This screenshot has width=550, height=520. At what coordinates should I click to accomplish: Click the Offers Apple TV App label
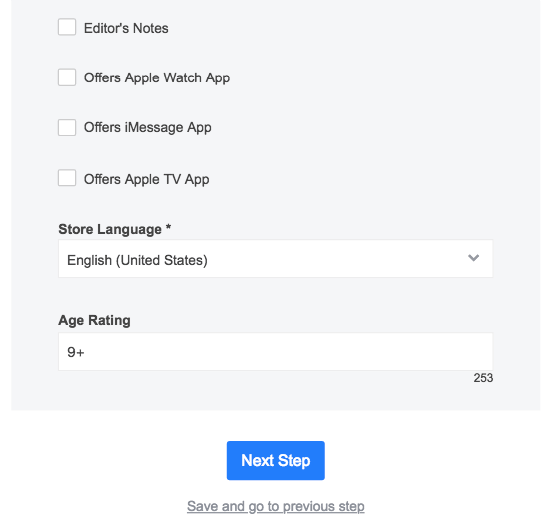146,179
